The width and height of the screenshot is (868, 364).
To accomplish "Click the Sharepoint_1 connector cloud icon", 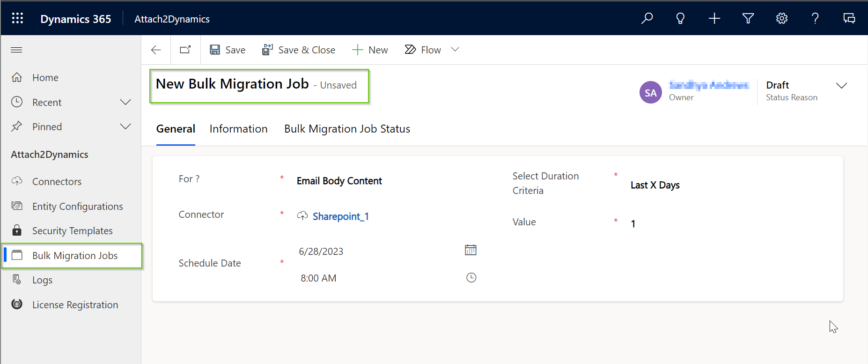I will point(302,215).
